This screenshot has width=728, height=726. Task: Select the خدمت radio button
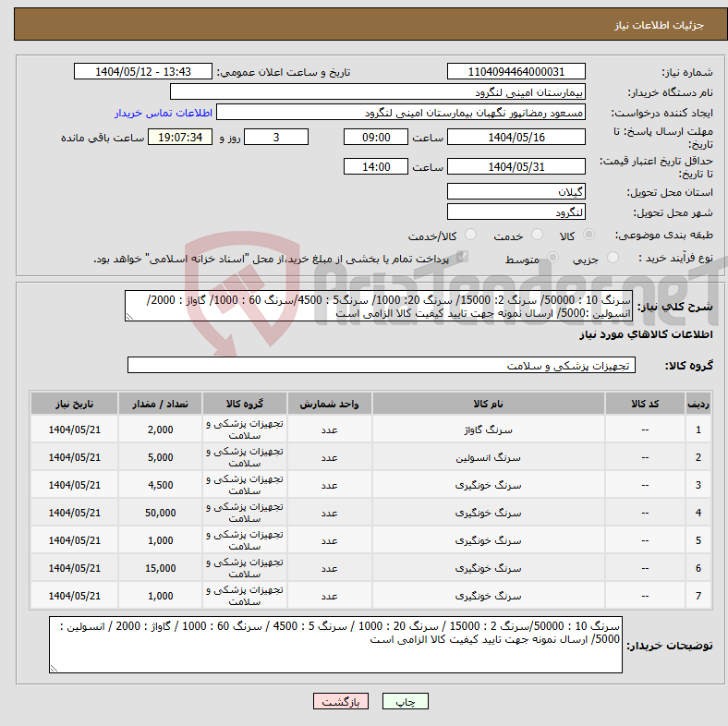[x=537, y=235]
